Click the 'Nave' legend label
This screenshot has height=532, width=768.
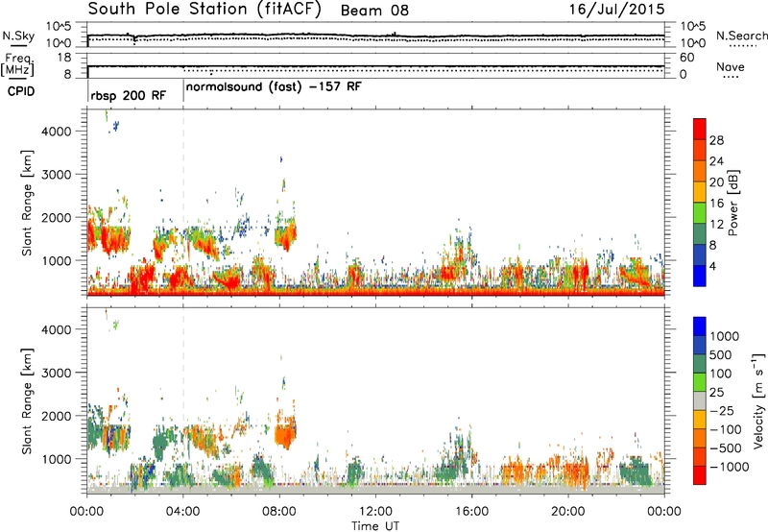730,66
